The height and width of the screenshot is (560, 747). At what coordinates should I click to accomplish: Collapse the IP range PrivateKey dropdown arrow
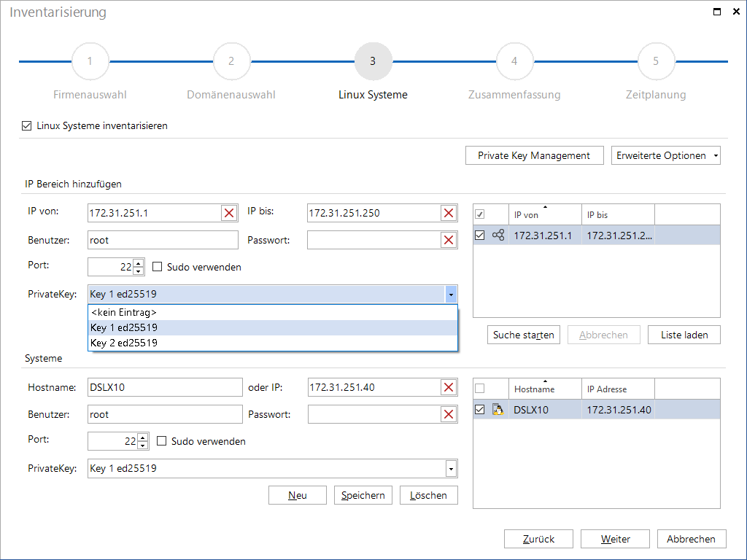pyautogui.click(x=451, y=295)
